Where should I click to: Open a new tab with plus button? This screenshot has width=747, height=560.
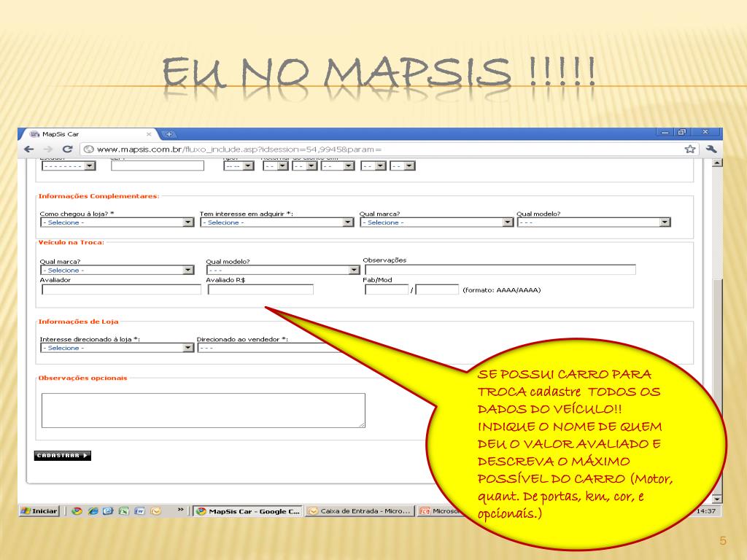(169, 134)
